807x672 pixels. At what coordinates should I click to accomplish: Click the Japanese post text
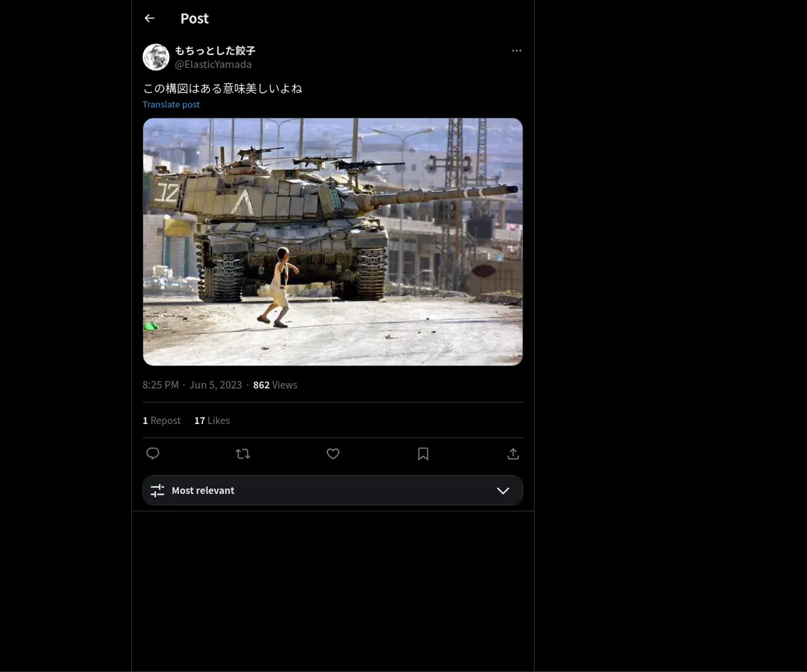(223, 88)
